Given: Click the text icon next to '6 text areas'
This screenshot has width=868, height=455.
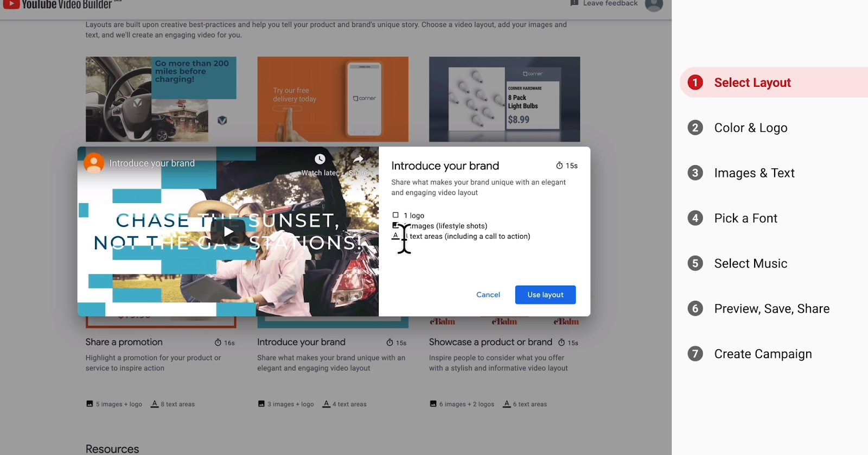Looking at the screenshot, I should coord(507,404).
